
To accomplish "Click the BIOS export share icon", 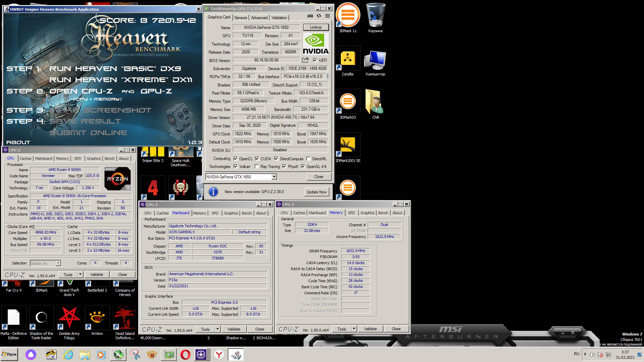I will tap(305, 60).
